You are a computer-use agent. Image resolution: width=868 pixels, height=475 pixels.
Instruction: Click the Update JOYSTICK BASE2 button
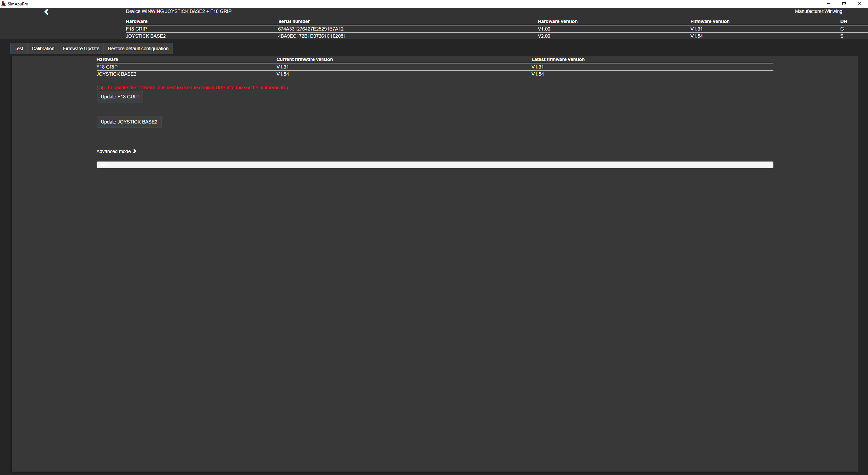[x=129, y=122]
